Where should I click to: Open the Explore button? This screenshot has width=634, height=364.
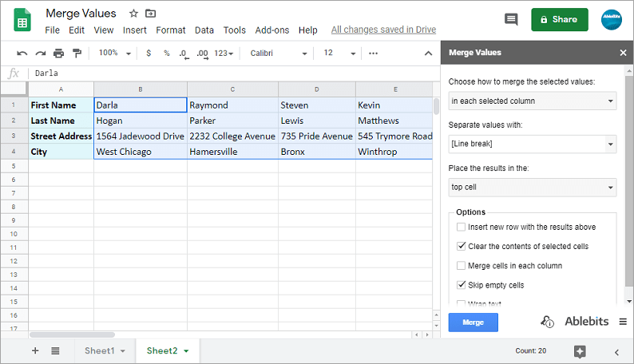point(580,351)
